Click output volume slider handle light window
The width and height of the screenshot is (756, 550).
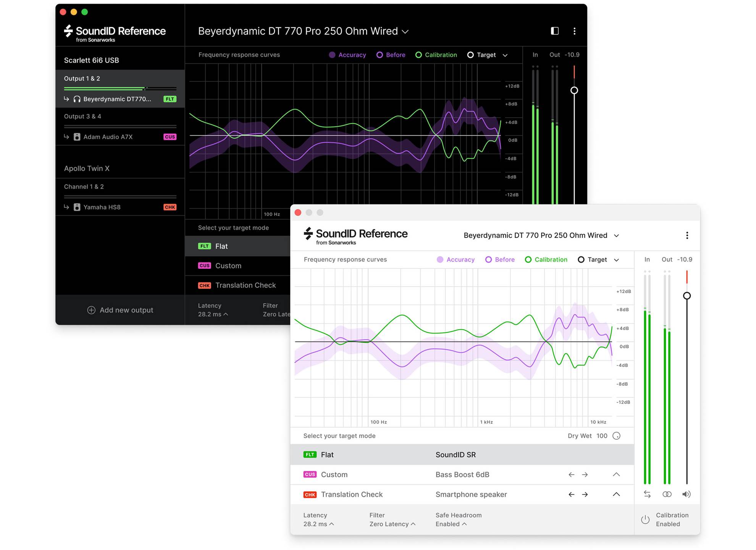click(x=687, y=296)
